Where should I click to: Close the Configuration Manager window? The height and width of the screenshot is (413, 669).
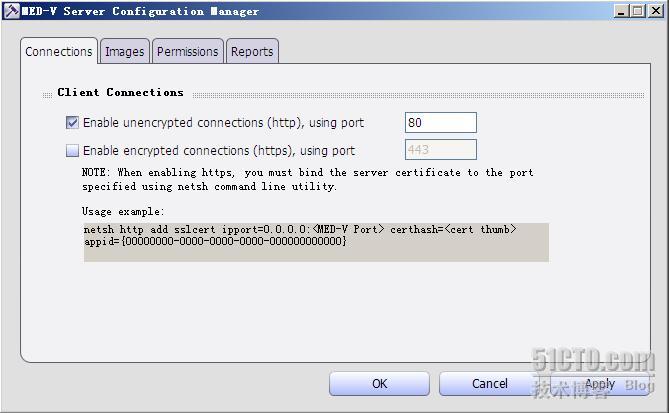(656, 11)
